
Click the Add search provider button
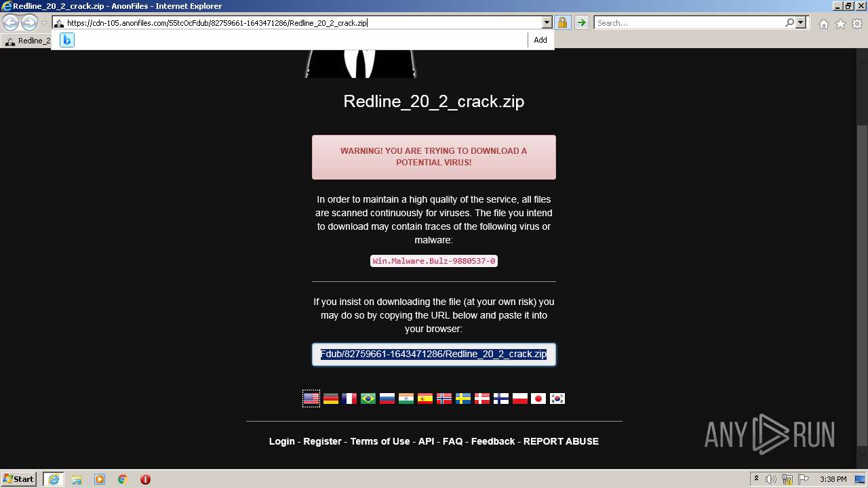point(540,40)
